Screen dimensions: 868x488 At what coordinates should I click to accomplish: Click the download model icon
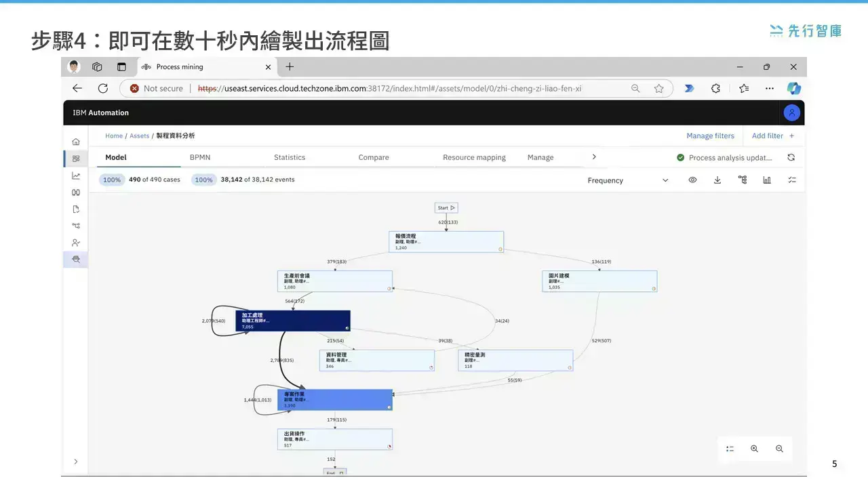717,180
